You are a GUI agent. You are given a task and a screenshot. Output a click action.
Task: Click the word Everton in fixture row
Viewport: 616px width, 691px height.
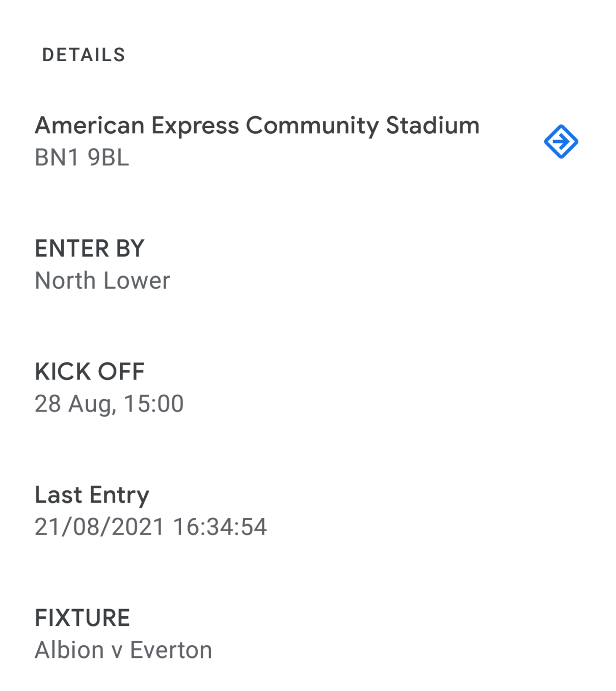[171, 650]
